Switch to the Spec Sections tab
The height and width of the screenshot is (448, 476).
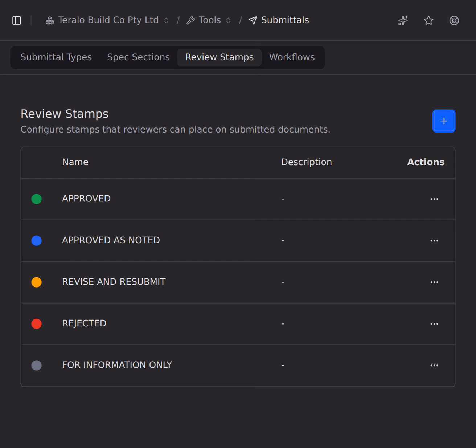(x=138, y=57)
